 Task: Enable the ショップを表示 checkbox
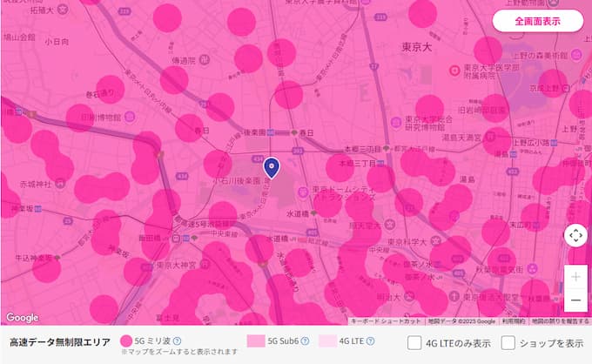point(508,343)
